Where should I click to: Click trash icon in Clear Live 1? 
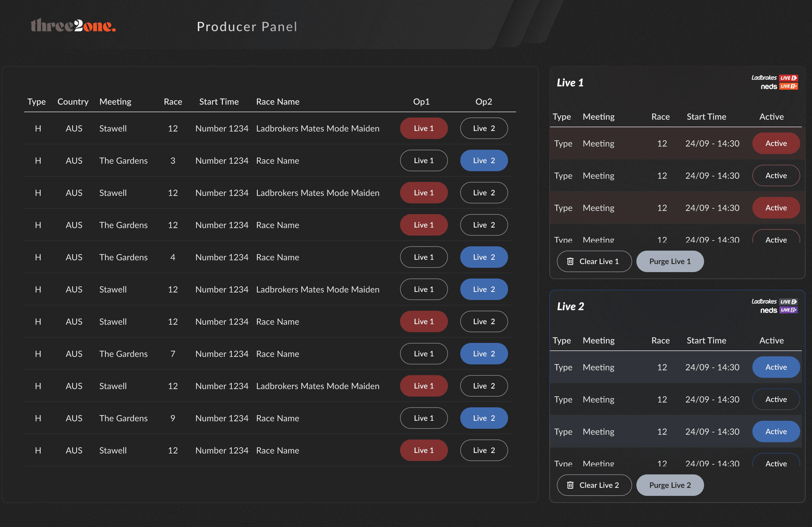point(570,261)
